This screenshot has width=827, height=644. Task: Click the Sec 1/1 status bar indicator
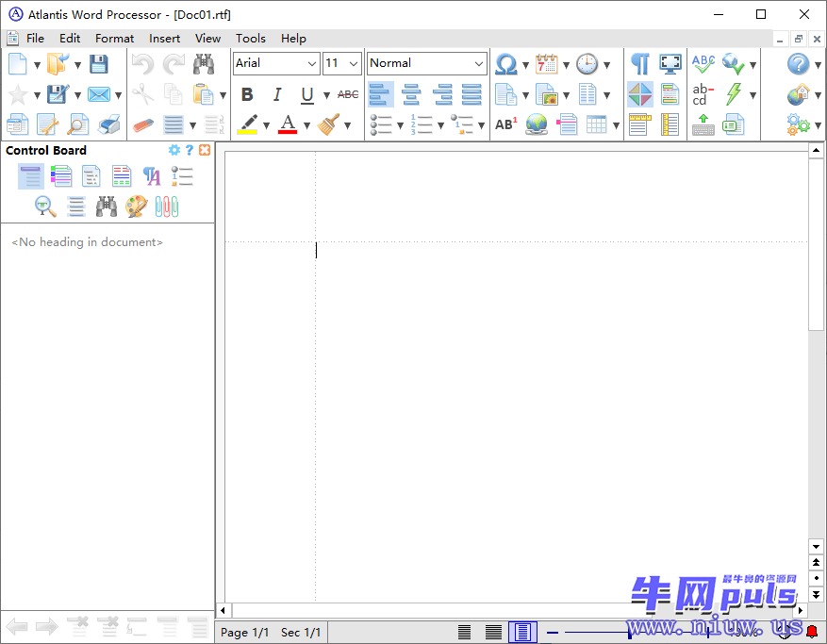301,633
